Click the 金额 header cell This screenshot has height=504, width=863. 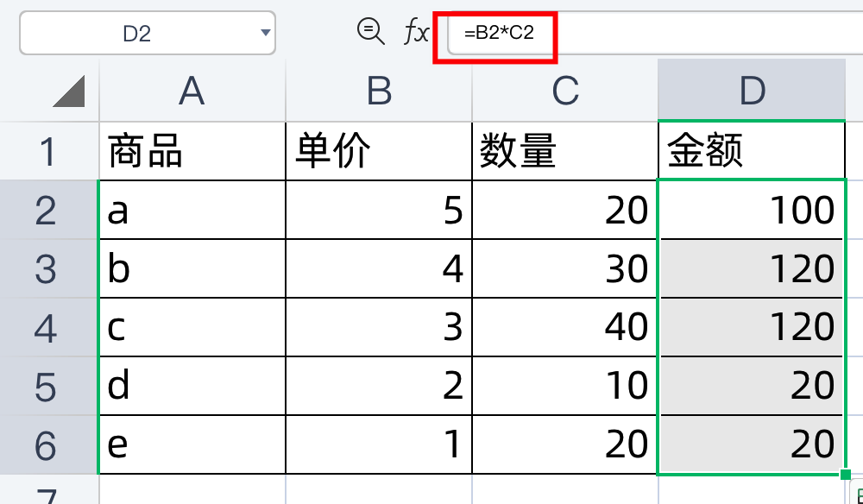click(x=752, y=152)
